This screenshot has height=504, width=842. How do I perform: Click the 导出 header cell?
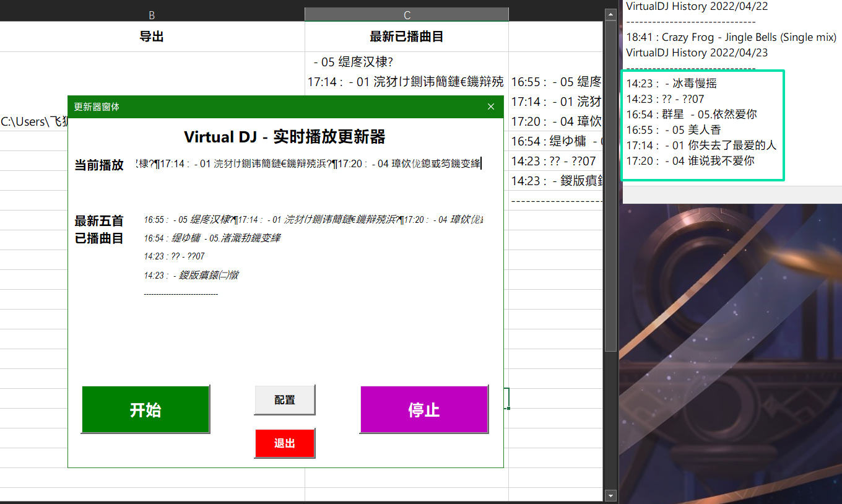coord(152,37)
